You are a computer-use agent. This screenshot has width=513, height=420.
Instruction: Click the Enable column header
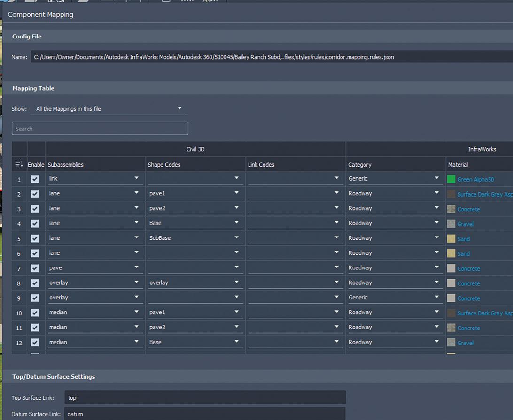36,165
